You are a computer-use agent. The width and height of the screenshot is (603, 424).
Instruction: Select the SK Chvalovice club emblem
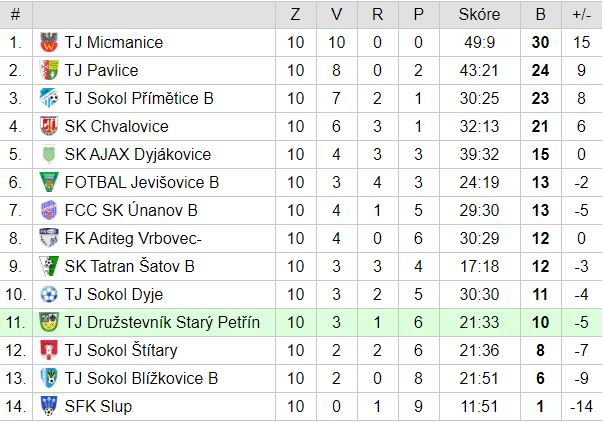coord(49,126)
